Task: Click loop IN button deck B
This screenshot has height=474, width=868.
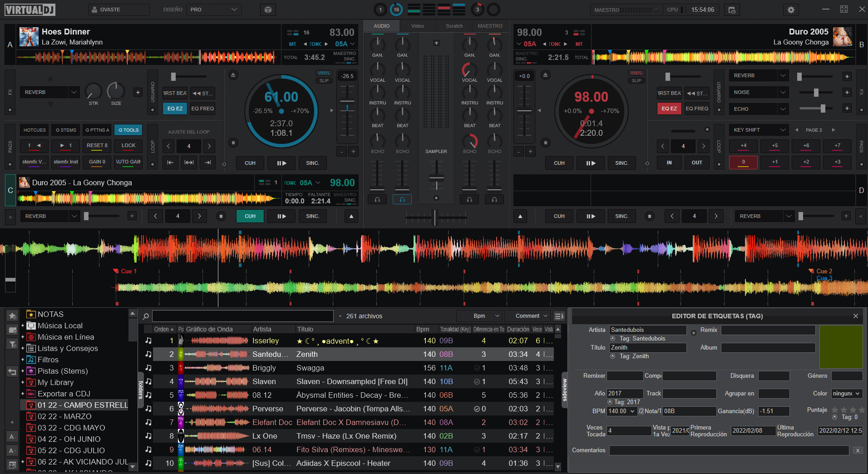Action: tap(669, 163)
